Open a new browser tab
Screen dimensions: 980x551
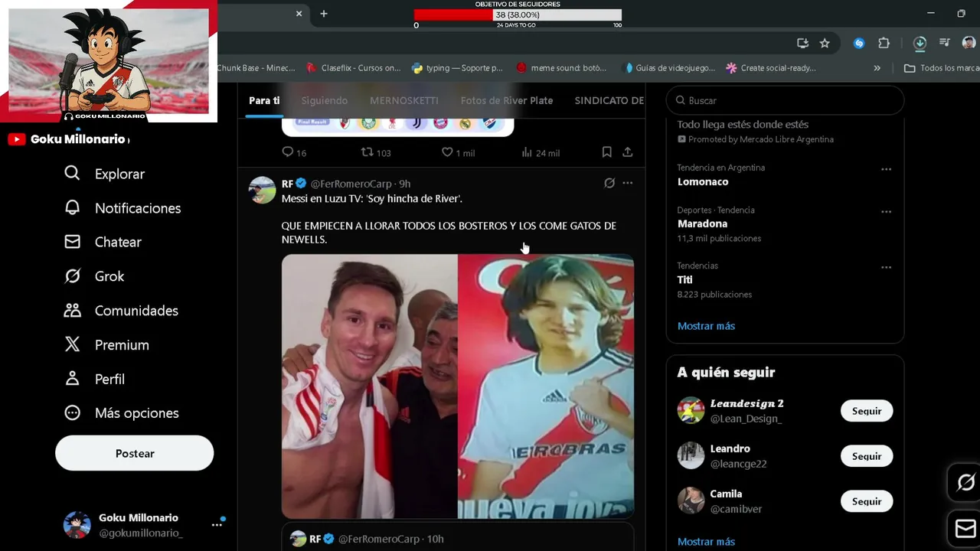324,14
